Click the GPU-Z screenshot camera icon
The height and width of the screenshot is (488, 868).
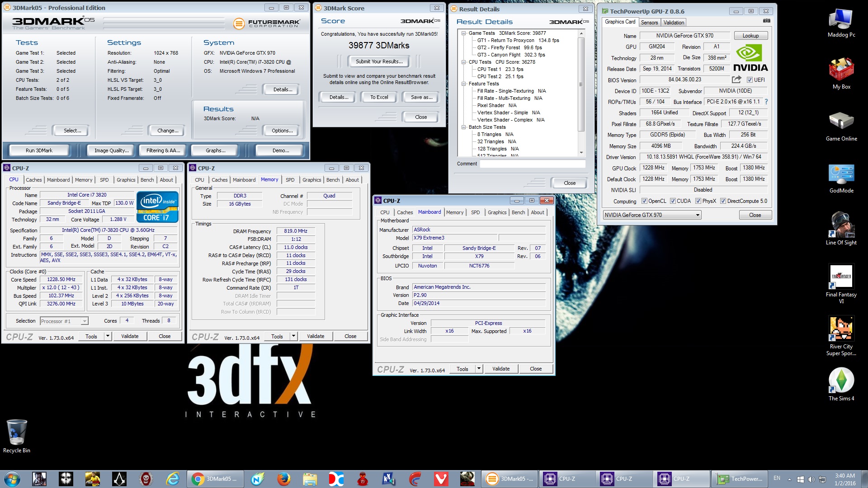766,21
